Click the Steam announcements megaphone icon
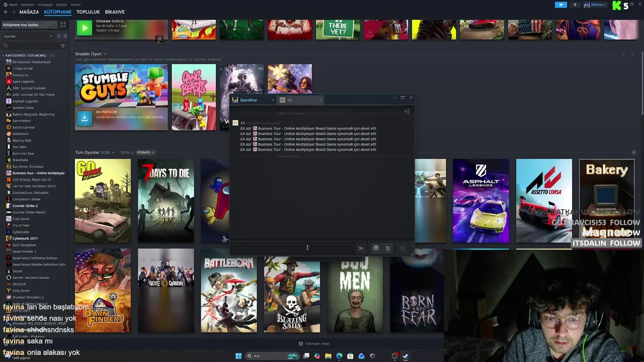Image resolution: width=644 pixels, height=362 pixels. 561,5
